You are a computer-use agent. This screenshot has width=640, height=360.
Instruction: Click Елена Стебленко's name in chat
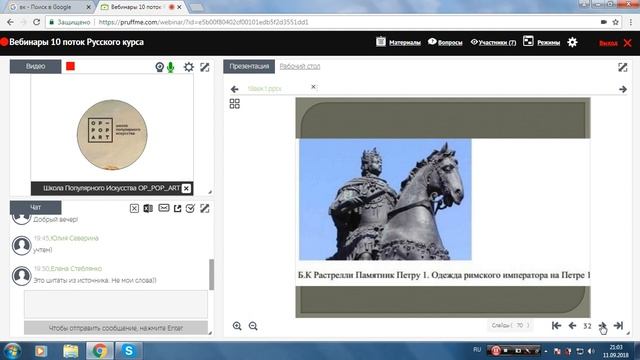76,269
